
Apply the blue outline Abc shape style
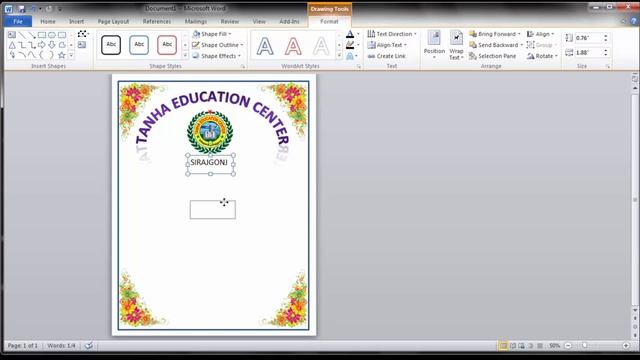(x=139, y=44)
